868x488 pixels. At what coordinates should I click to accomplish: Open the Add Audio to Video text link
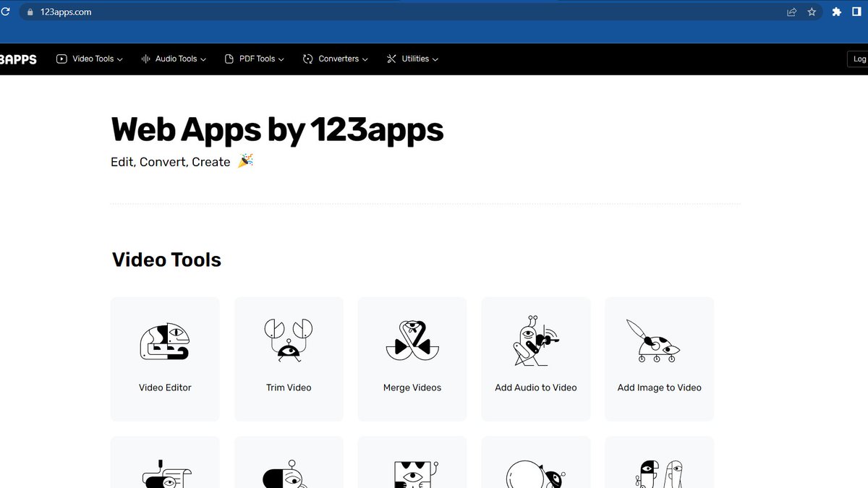(x=536, y=388)
